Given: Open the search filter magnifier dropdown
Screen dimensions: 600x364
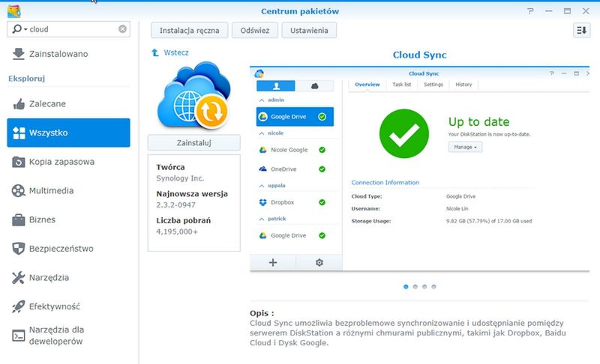Looking at the screenshot, I should [19, 29].
